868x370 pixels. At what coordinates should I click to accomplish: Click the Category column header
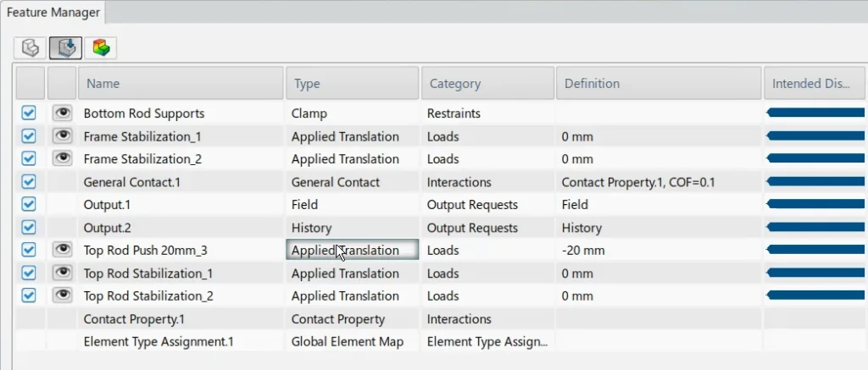pyautogui.click(x=487, y=84)
